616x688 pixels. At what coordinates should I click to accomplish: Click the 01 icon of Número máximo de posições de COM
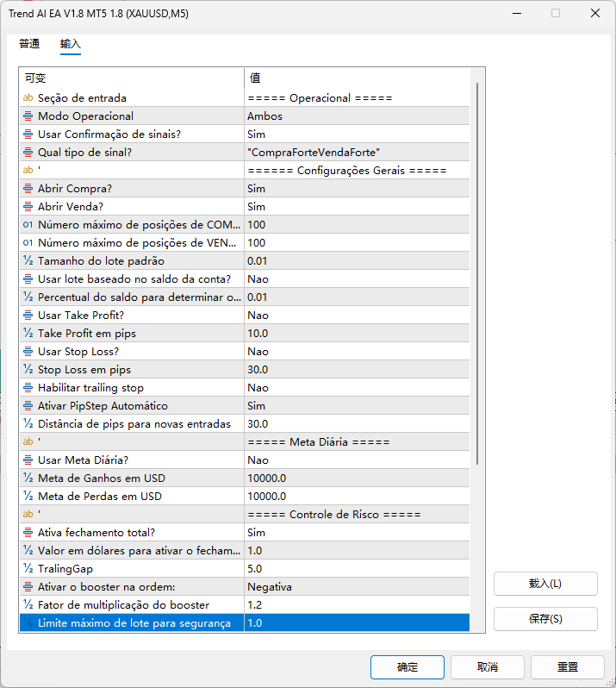pos(28,225)
